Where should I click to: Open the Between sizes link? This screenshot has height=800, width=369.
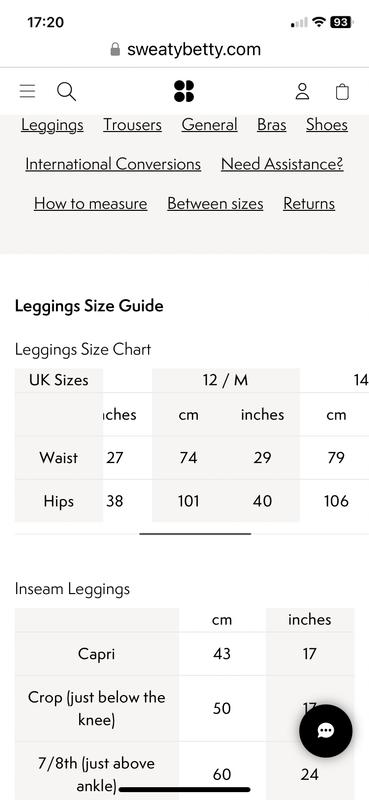pos(215,204)
